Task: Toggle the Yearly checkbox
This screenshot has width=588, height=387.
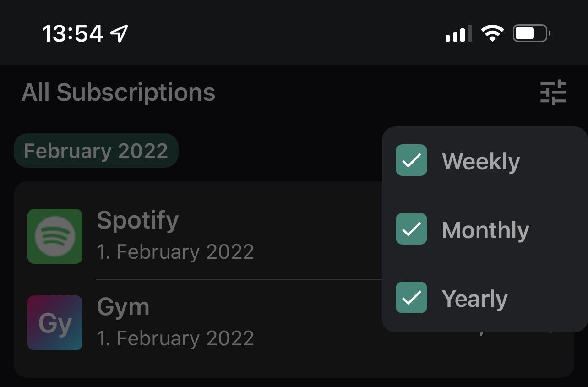Action: click(x=411, y=298)
